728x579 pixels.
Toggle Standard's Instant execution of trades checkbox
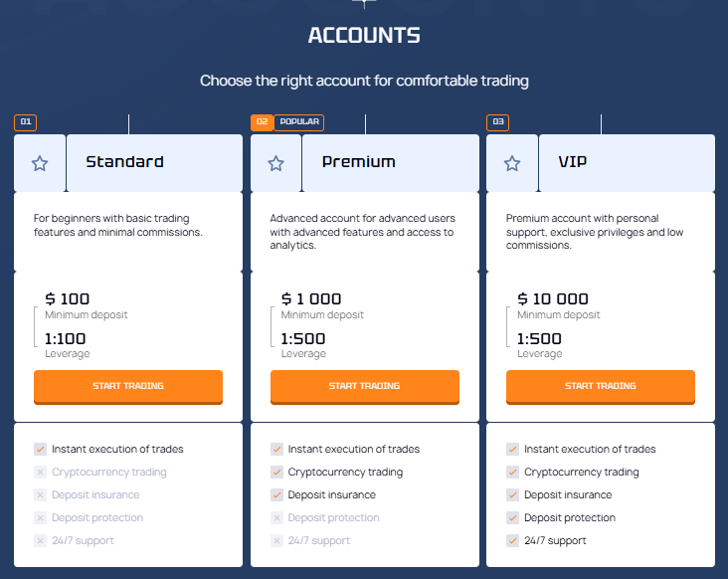point(40,450)
